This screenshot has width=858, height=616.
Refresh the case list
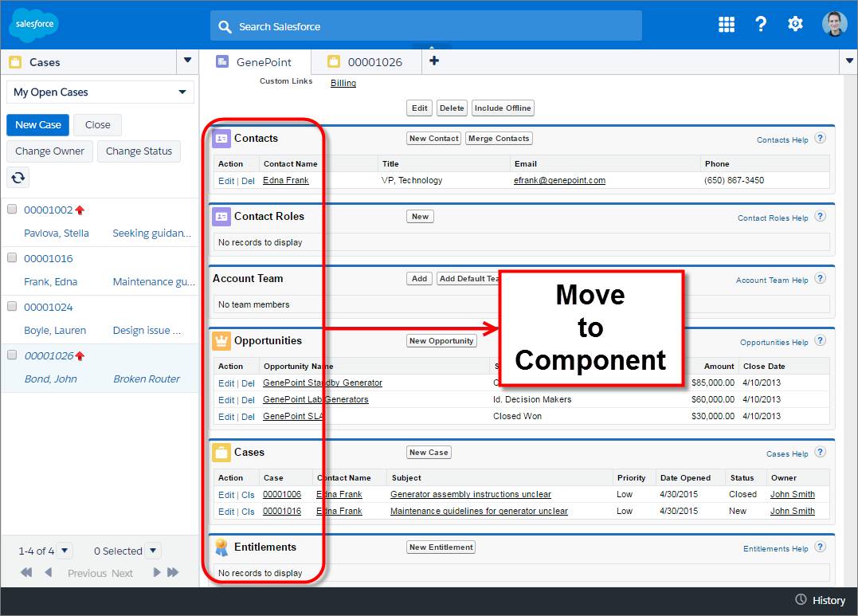18,178
